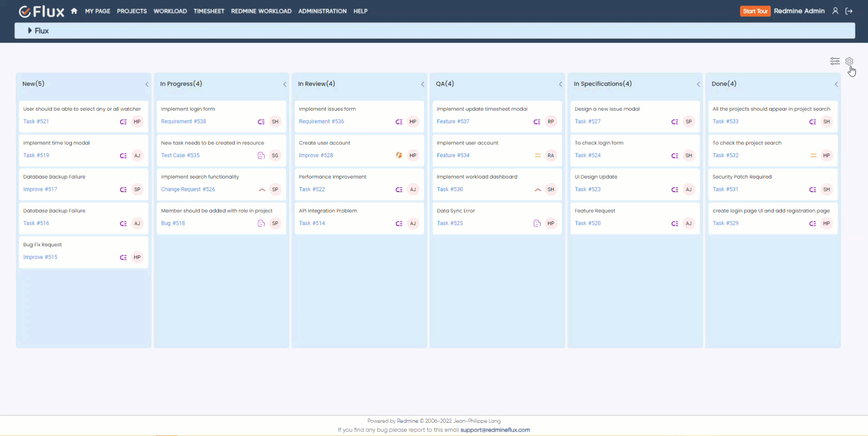Click the filter sliders icon near the gear
Image resolution: width=868 pixels, height=436 pixels.
click(x=835, y=61)
